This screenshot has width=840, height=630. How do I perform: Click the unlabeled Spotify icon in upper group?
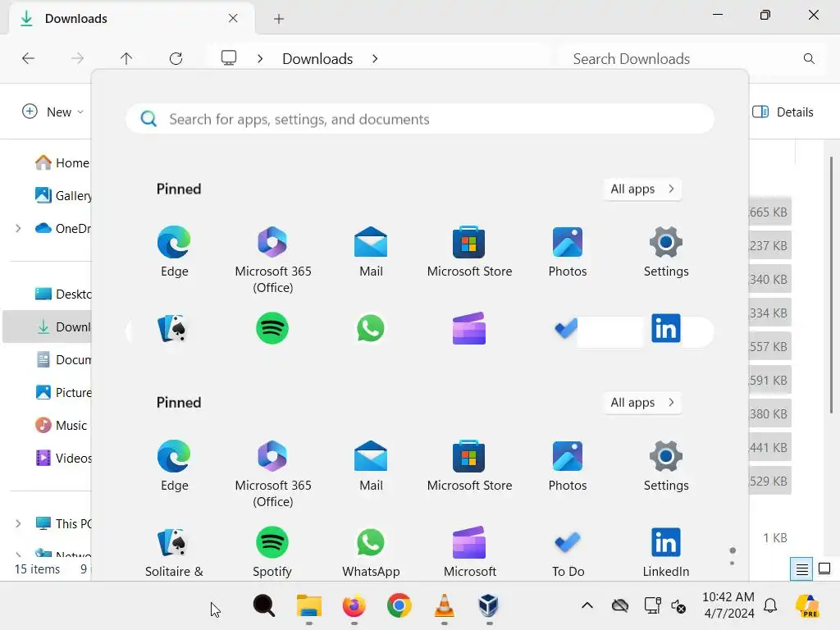pos(272,328)
